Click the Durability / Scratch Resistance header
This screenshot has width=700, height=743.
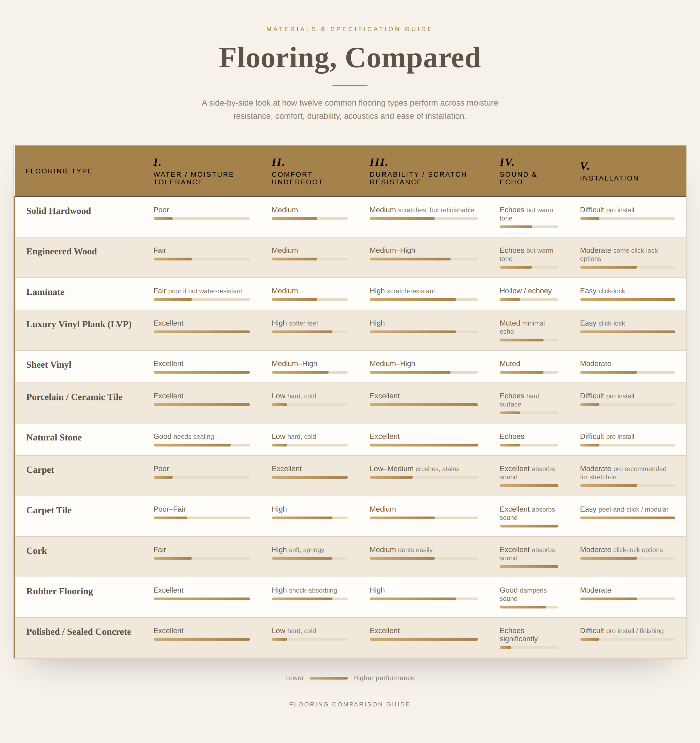tap(418, 171)
